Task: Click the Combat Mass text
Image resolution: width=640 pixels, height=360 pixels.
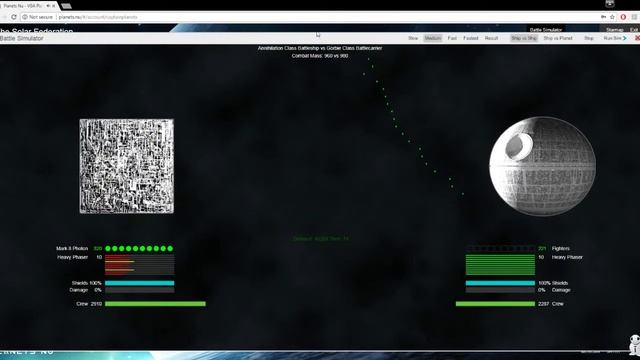Action: 320,56
